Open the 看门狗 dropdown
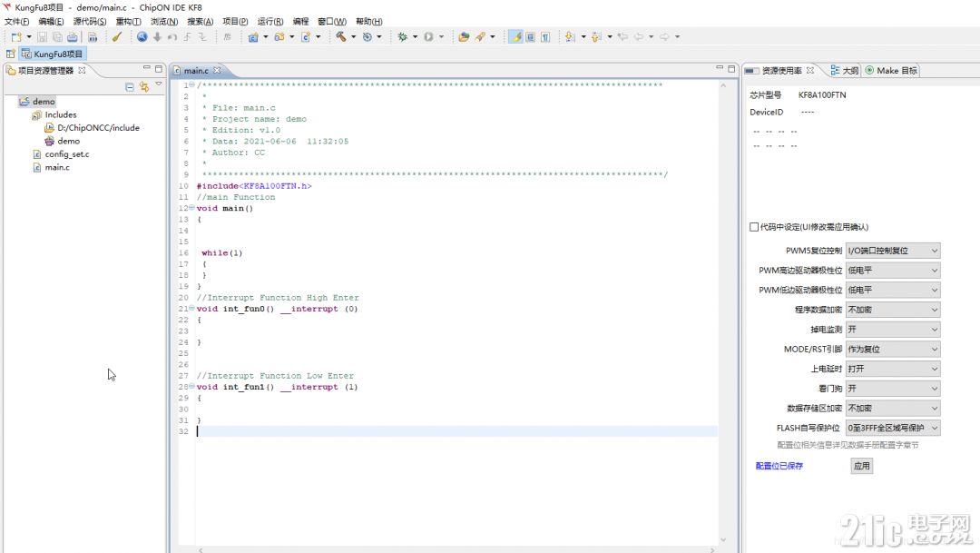The width and height of the screenshot is (980, 553). (893, 389)
